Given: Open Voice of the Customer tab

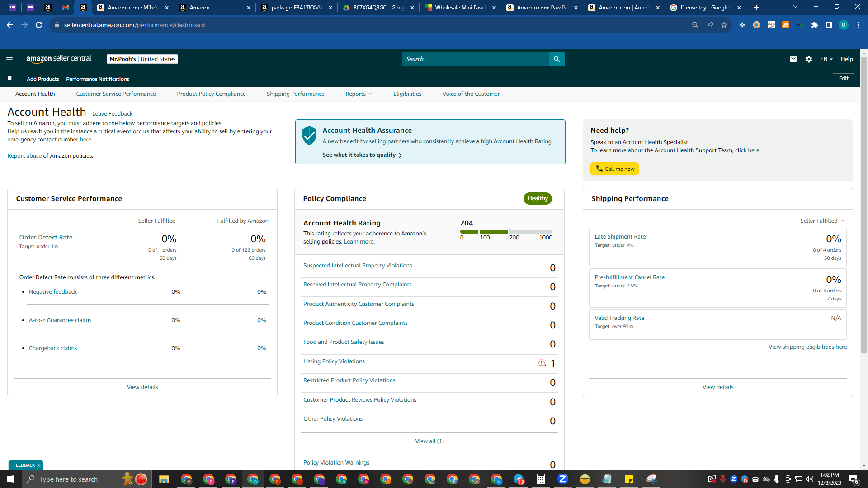Looking at the screenshot, I should coord(471,94).
